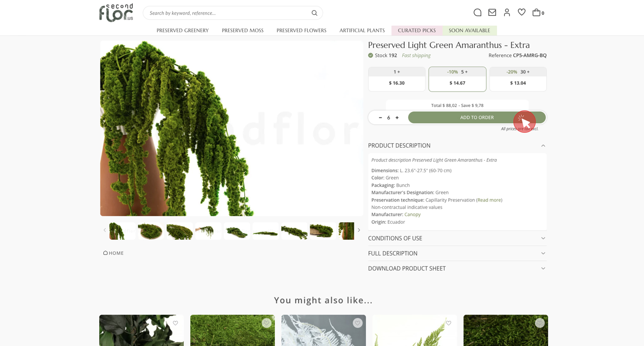644x346 pixels.
Task: Expand Download Product Sheet section
Action: (457, 268)
